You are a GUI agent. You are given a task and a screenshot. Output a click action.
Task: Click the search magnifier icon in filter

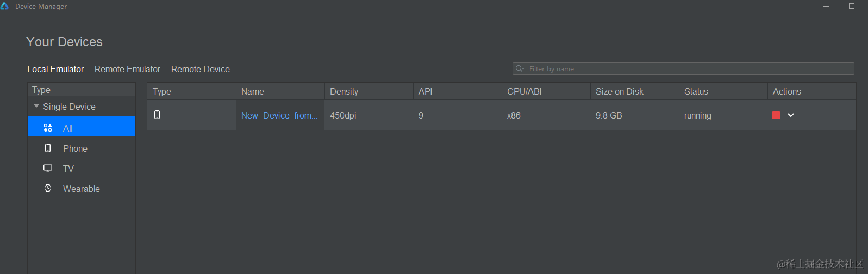tap(520, 68)
